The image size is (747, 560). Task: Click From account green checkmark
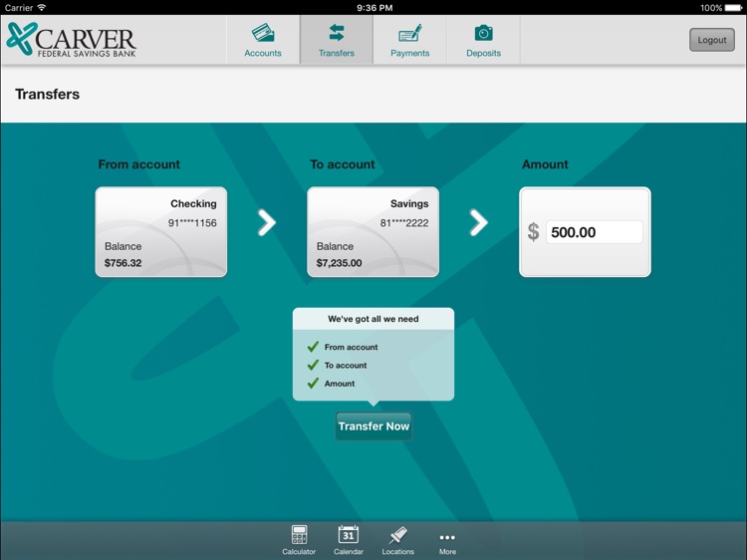pyautogui.click(x=313, y=347)
